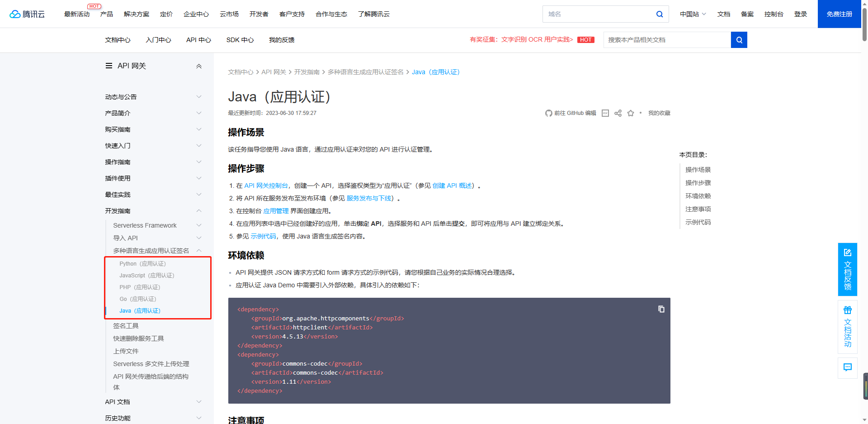Open 产品 menu in top navigation

107,14
